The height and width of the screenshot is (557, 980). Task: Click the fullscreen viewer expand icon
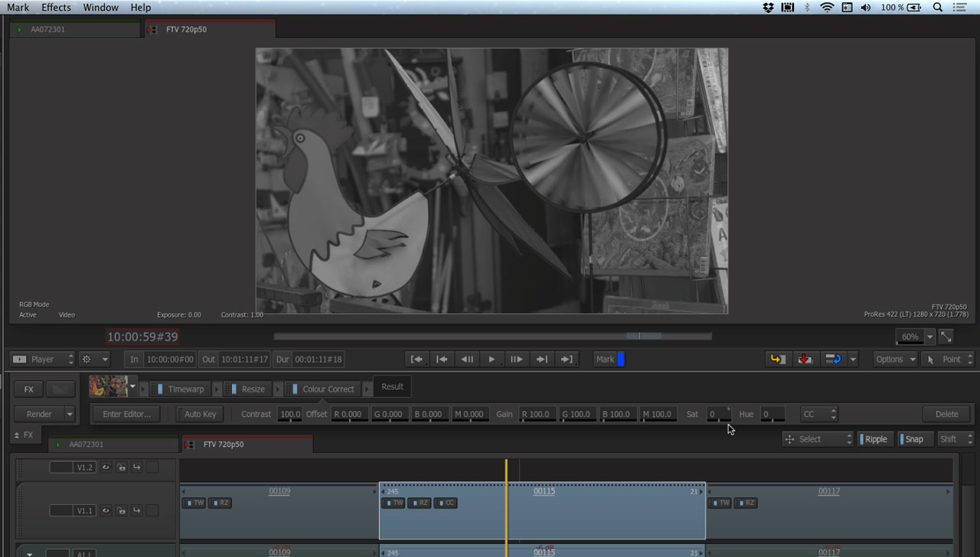point(946,337)
